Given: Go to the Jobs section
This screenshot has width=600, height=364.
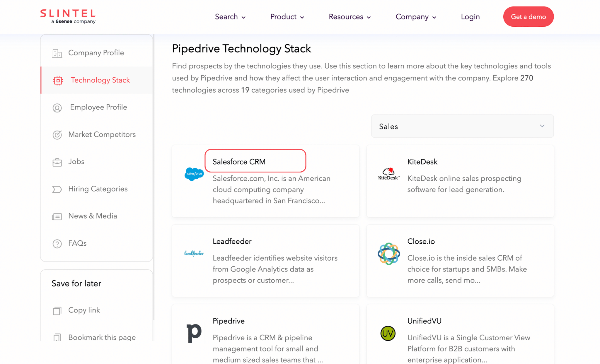Looking at the screenshot, I should (97, 162).
